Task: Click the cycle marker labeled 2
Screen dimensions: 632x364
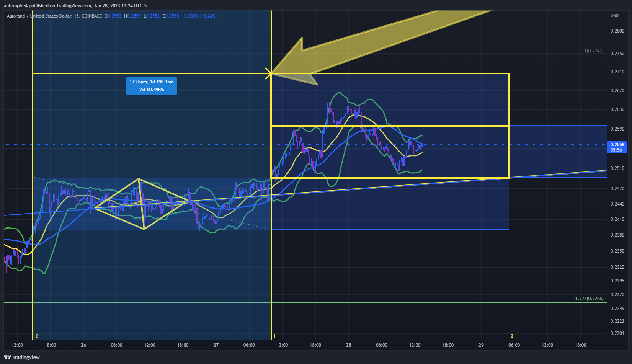Action: 512,336
